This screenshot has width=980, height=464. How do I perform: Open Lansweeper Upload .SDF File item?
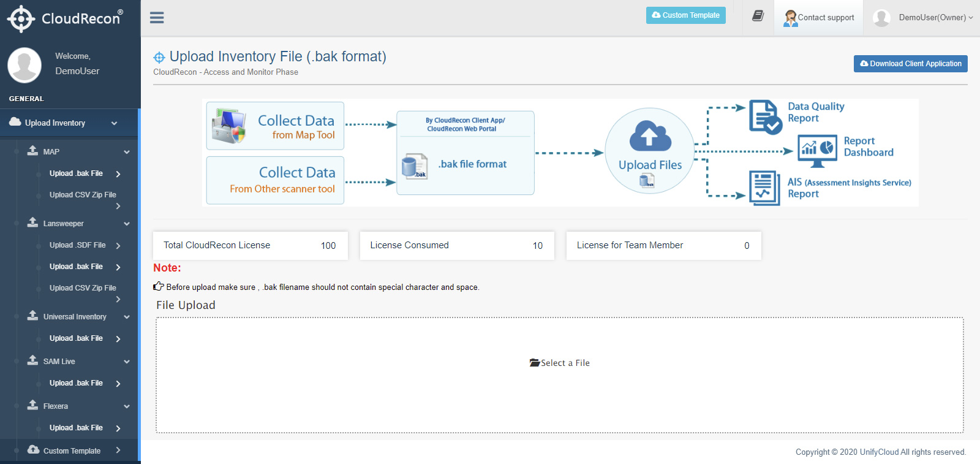tap(78, 245)
